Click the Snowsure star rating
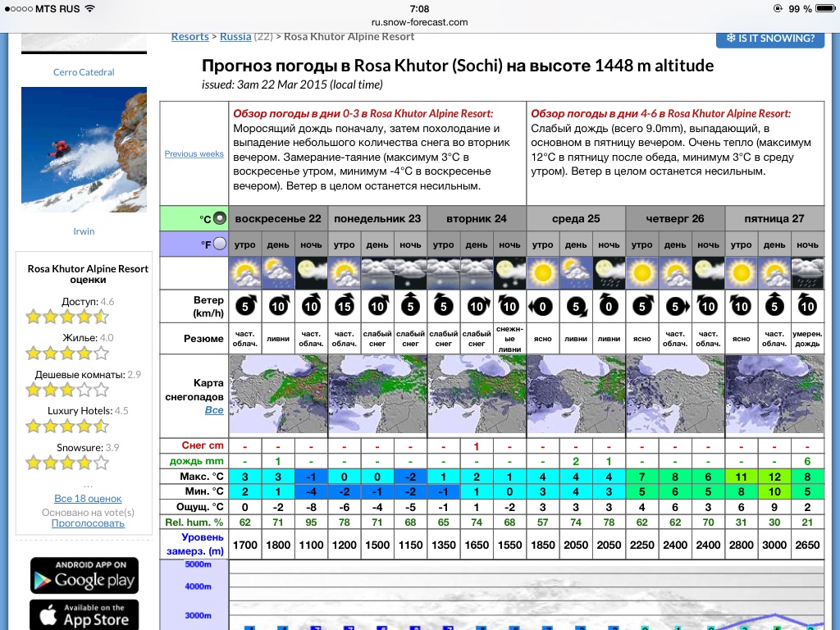This screenshot has width=840, height=630. (x=67, y=463)
